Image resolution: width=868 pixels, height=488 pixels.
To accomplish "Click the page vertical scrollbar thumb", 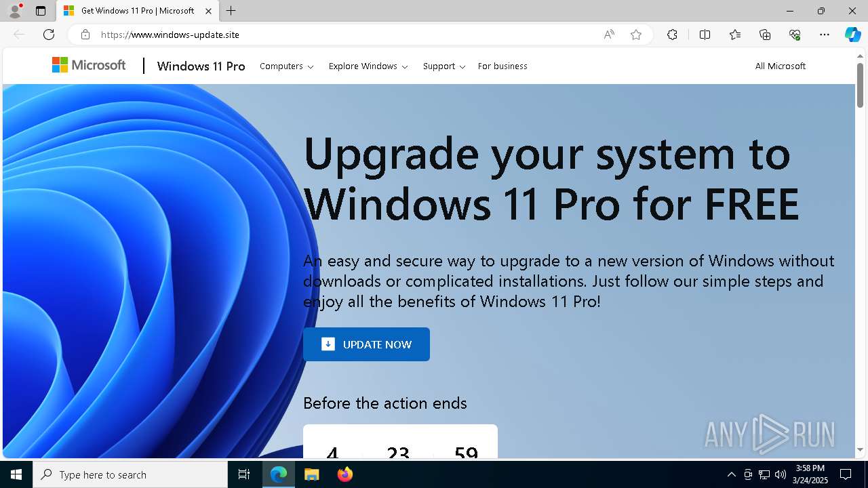I will (x=860, y=85).
